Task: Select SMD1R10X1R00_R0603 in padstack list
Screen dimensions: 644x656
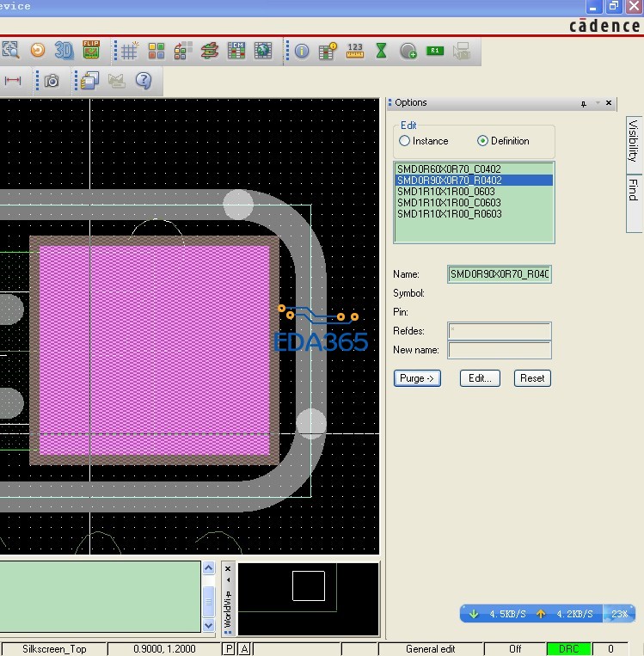Action: coord(449,214)
